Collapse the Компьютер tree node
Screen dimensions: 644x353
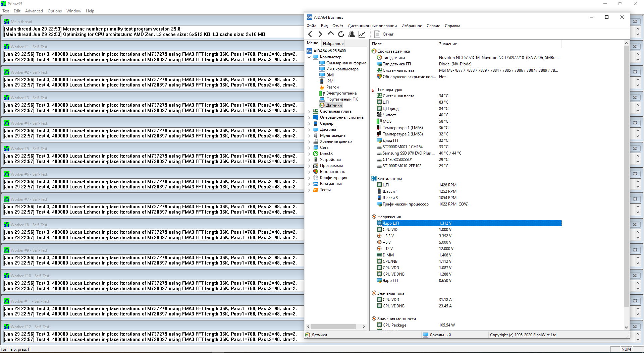tap(309, 57)
